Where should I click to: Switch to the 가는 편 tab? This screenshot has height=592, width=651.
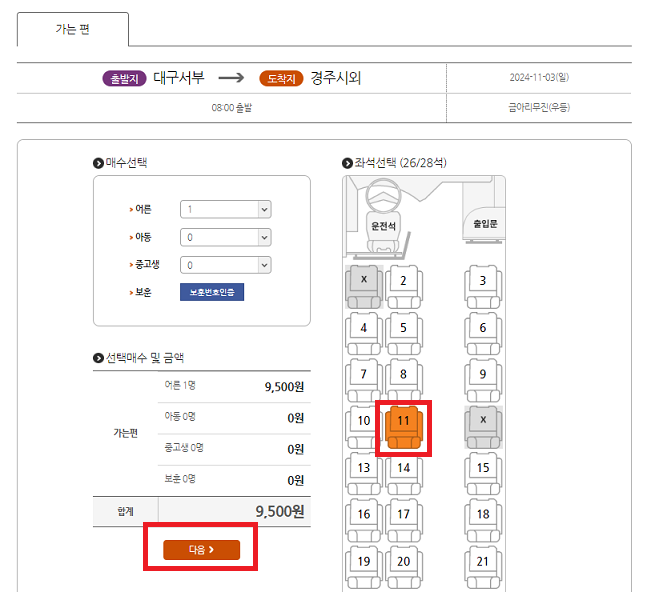[x=73, y=29]
